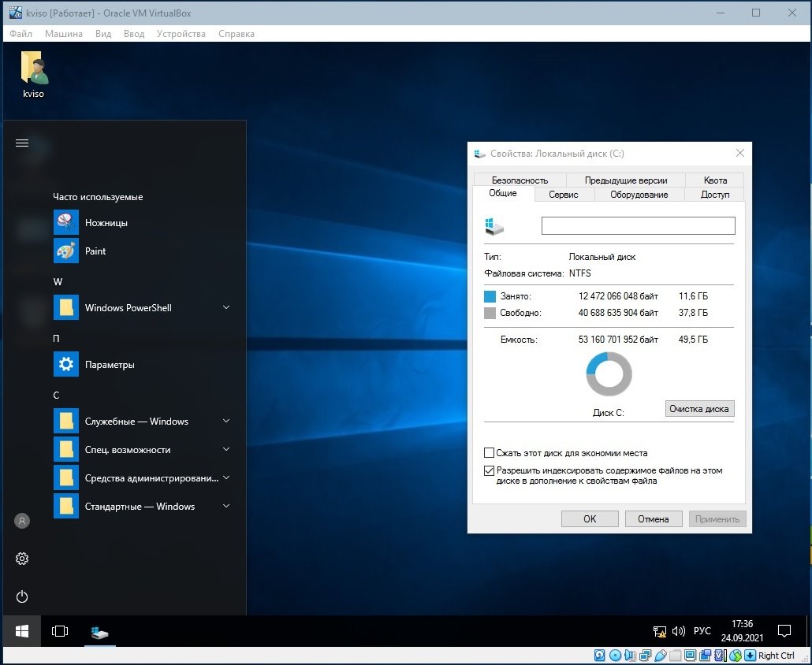Click the disk label text field
812x665 pixels.
click(x=638, y=226)
